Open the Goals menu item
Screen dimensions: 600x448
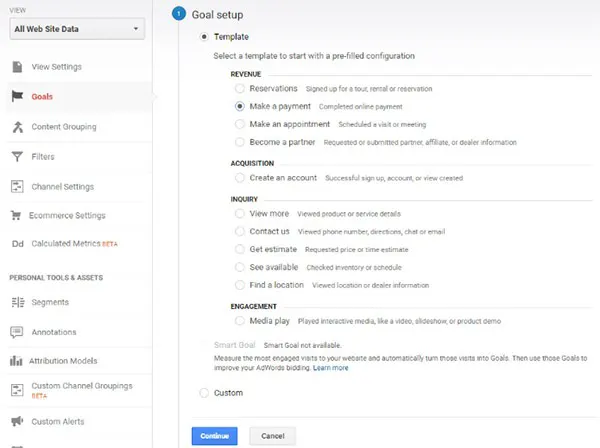pos(42,97)
